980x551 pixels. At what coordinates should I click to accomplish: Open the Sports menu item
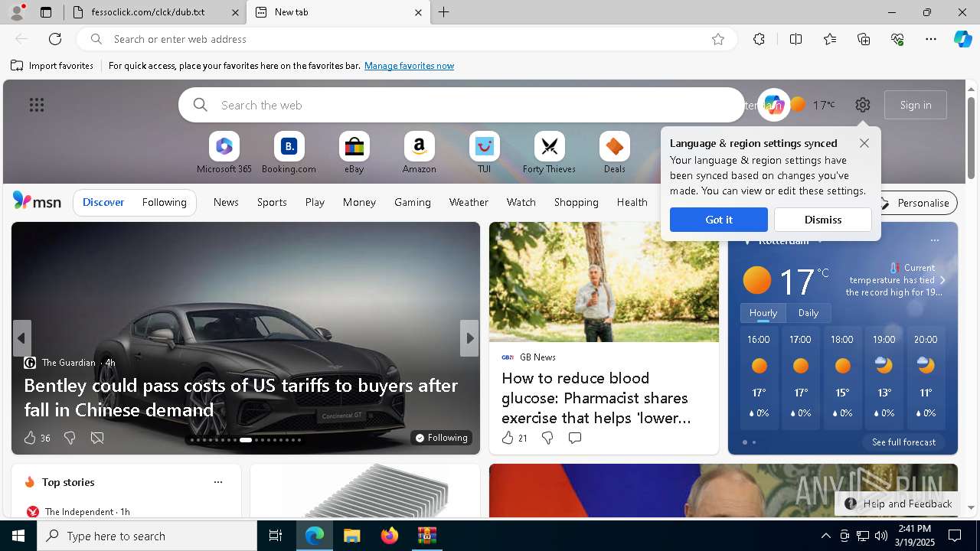click(x=272, y=202)
